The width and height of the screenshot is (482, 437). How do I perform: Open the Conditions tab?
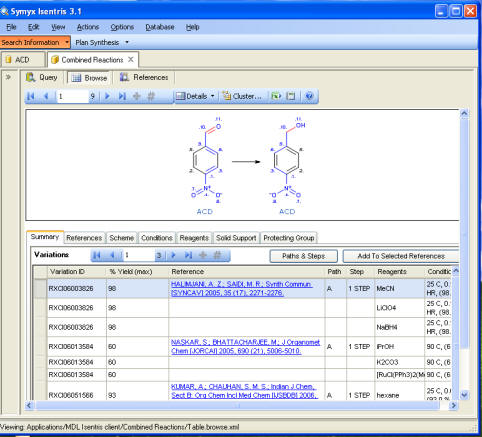click(157, 238)
